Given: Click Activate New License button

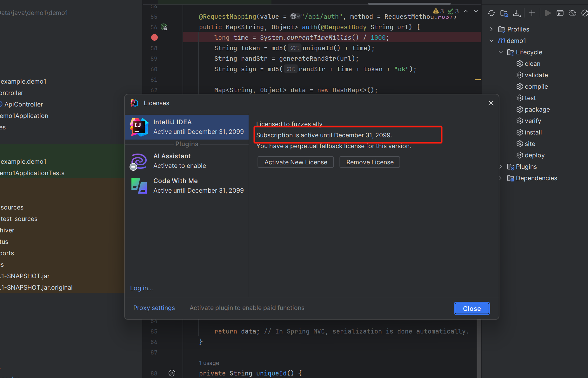Looking at the screenshot, I should pyautogui.click(x=296, y=162).
